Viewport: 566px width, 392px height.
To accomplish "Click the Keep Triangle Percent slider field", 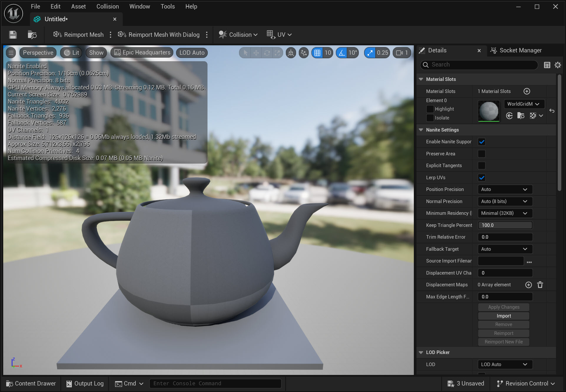I will pos(504,225).
